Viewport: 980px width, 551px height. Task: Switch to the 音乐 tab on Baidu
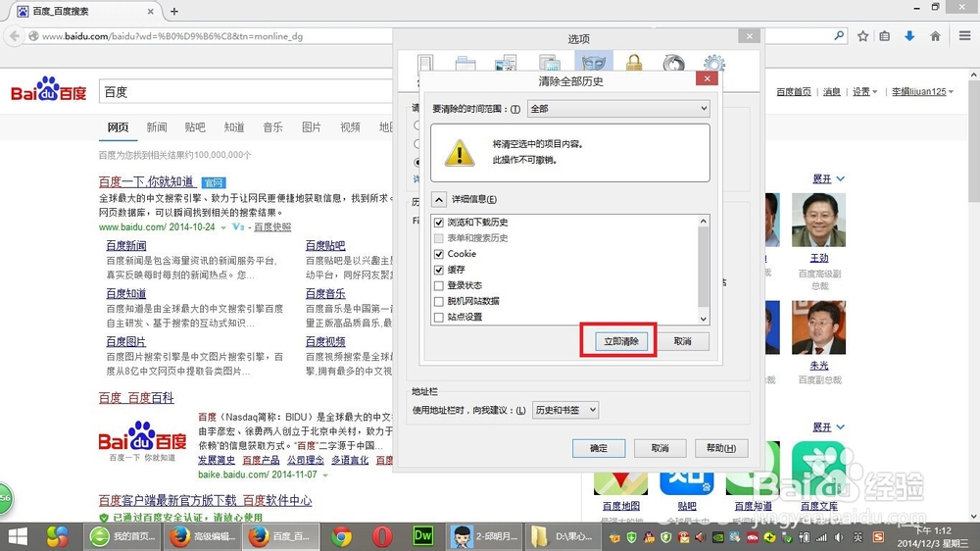tap(273, 127)
